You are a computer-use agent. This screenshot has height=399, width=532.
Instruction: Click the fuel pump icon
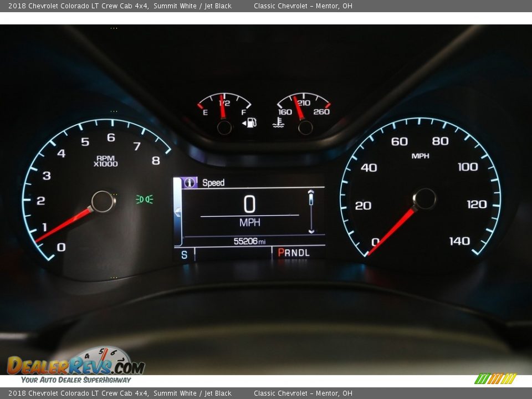250,122
